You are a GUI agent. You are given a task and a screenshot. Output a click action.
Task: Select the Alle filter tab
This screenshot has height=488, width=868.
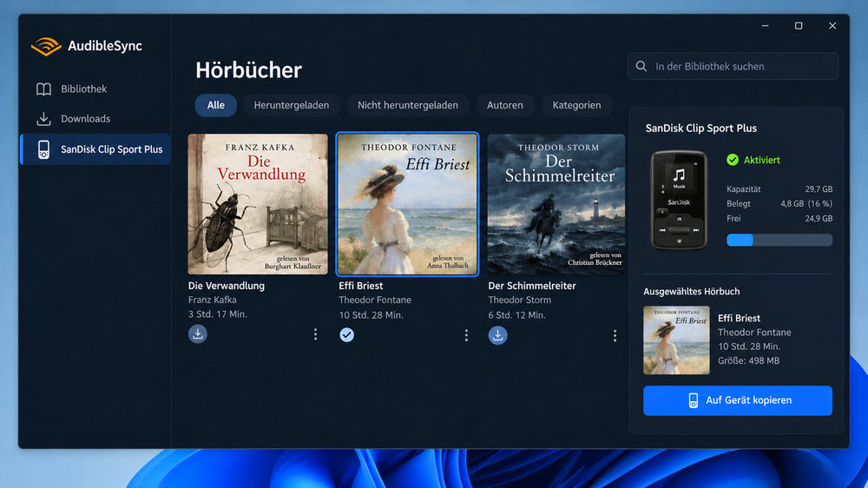coord(216,105)
